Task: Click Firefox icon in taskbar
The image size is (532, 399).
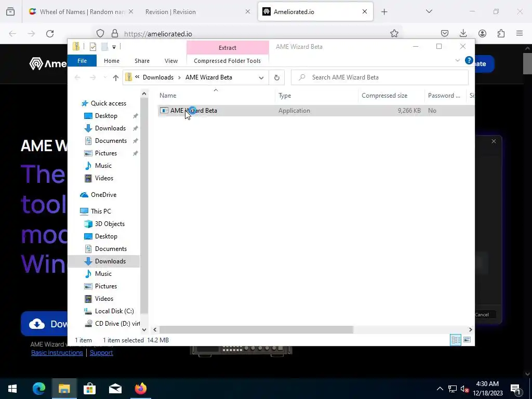Action: (x=140, y=389)
